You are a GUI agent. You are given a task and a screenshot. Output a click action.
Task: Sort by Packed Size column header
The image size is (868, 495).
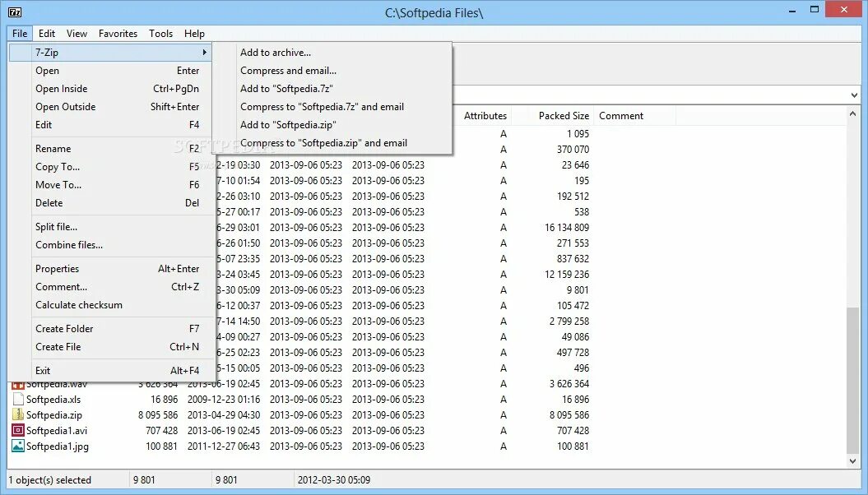[564, 116]
